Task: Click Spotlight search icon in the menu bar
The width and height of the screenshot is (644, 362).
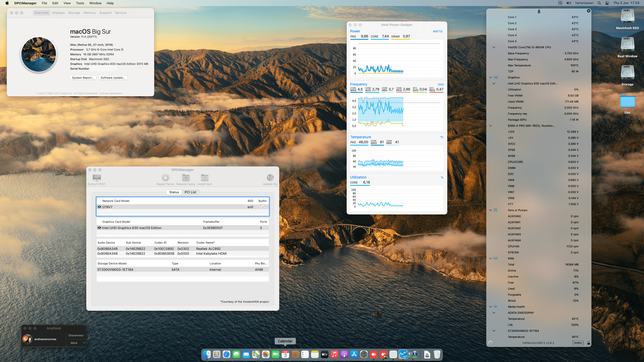Action: click(x=599, y=3)
